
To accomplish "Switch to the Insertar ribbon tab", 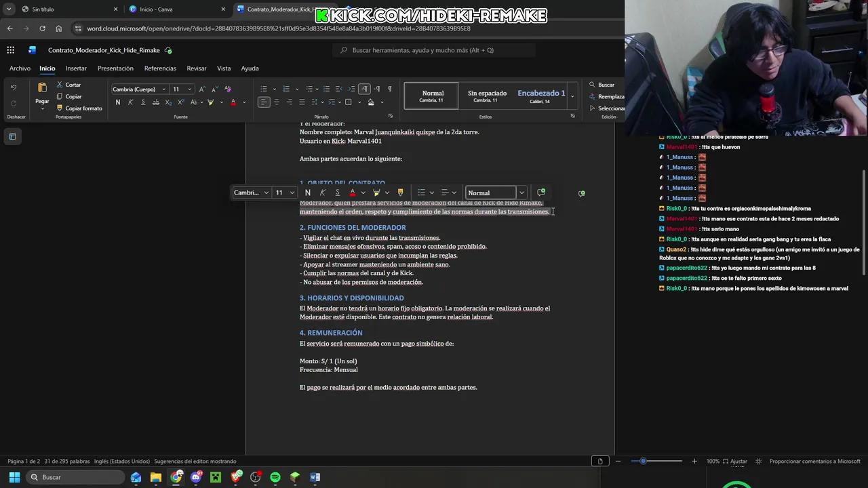I will [x=76, y=68].
